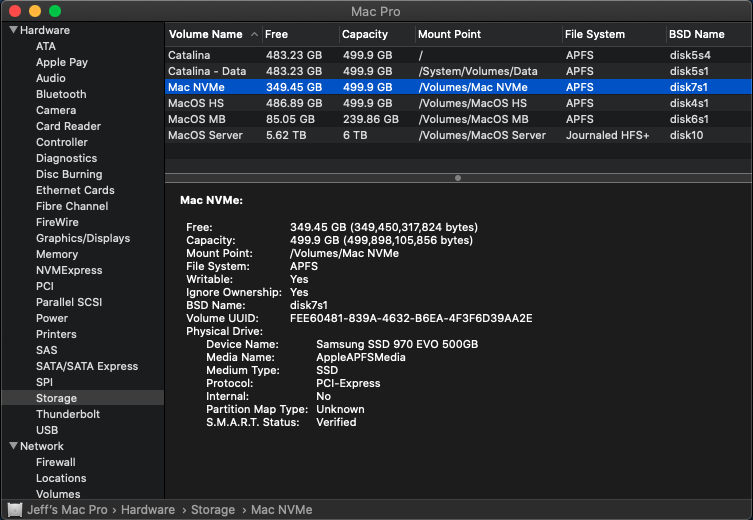Select Memory in the sidebar
753x520 pixels.
[x=57, y=254]
